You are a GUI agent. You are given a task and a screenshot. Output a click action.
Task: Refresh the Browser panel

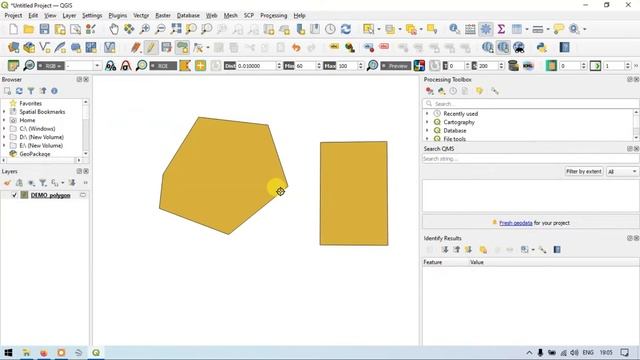[19, 91]
